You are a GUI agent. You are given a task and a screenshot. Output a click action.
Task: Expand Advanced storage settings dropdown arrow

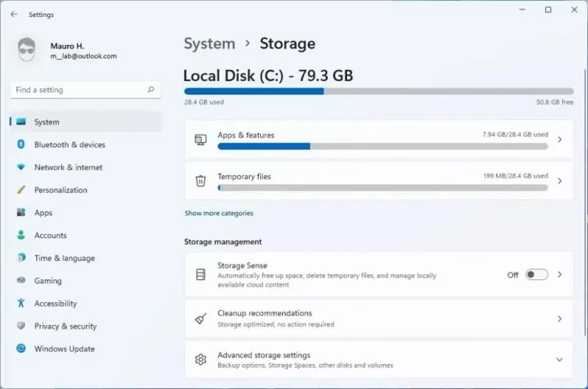click(559, 360)
